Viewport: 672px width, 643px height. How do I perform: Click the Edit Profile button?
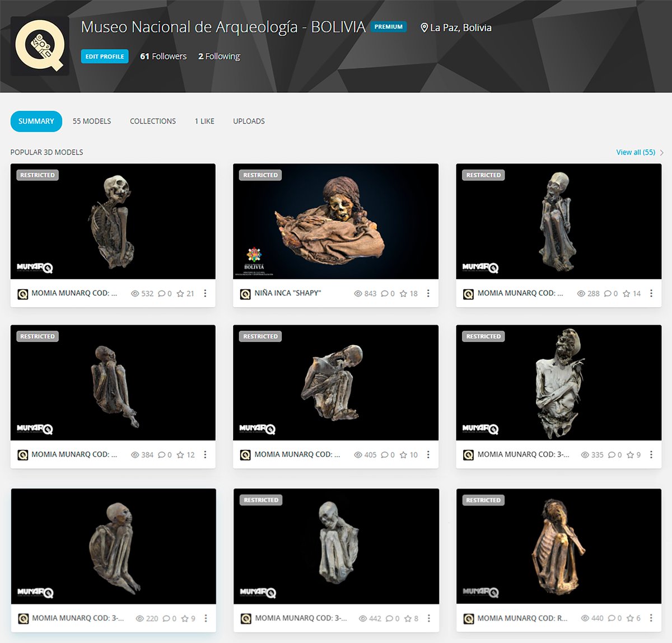click(105, 57)
